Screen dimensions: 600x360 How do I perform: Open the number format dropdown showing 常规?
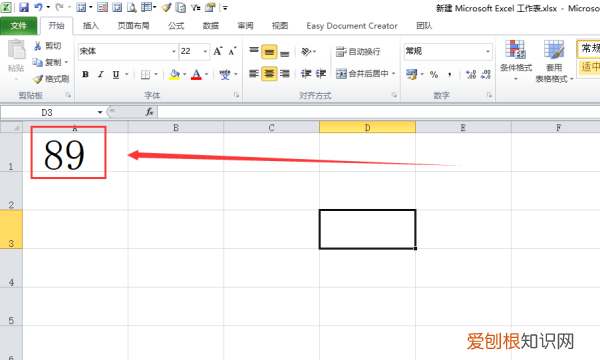488,51
